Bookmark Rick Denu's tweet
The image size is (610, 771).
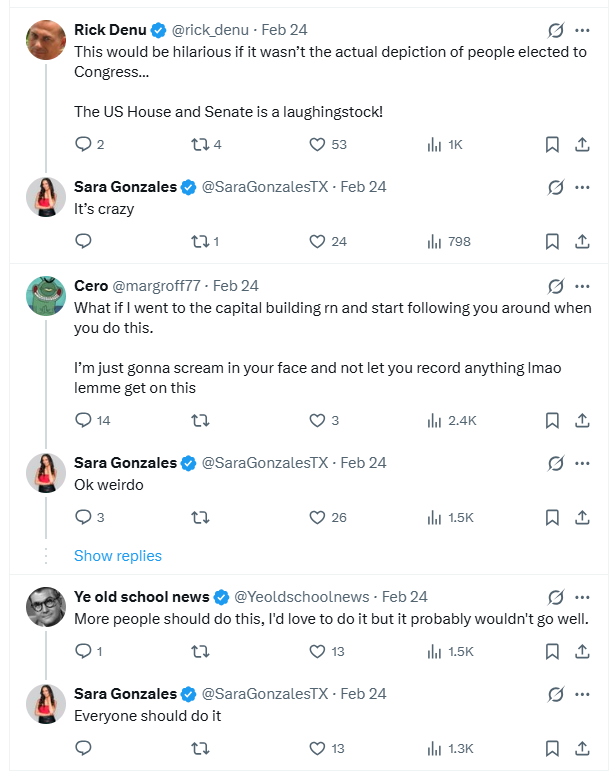(x=552, y=145)
